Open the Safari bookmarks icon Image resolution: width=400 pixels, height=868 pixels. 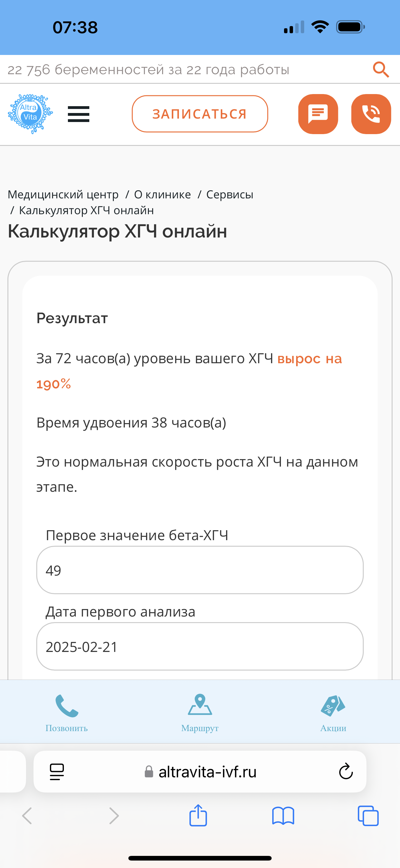pyautogui.click(x=283, y=816)
